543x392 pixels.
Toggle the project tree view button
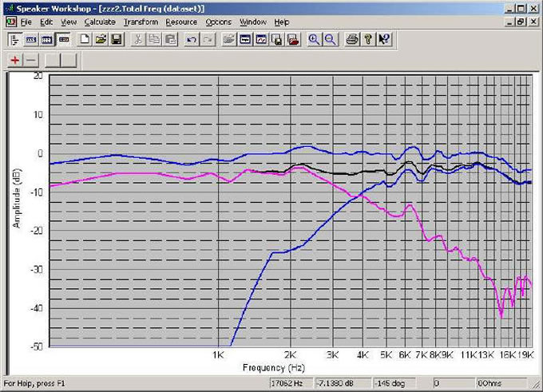point(14,39)
